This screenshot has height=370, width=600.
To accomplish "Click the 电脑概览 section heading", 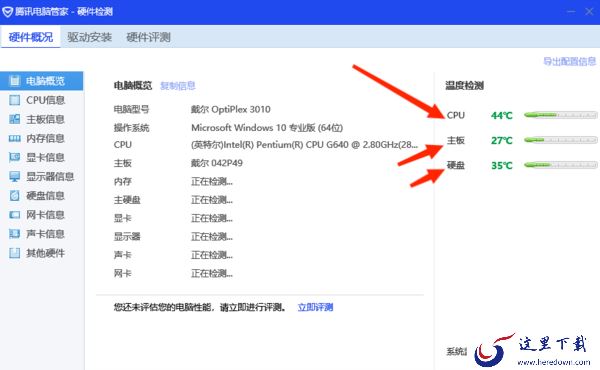I will point(133,85).
